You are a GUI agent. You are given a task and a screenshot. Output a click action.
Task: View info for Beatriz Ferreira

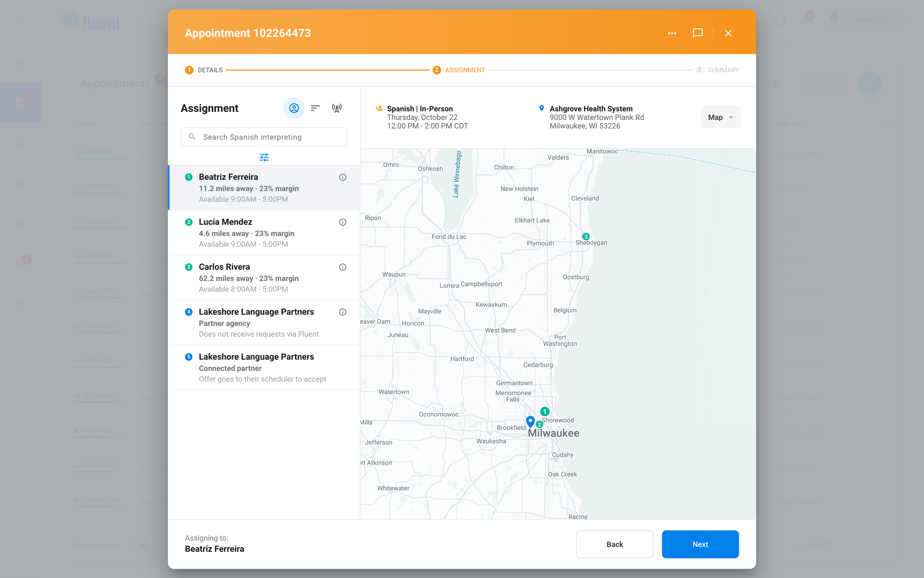[x=343, y=177]
